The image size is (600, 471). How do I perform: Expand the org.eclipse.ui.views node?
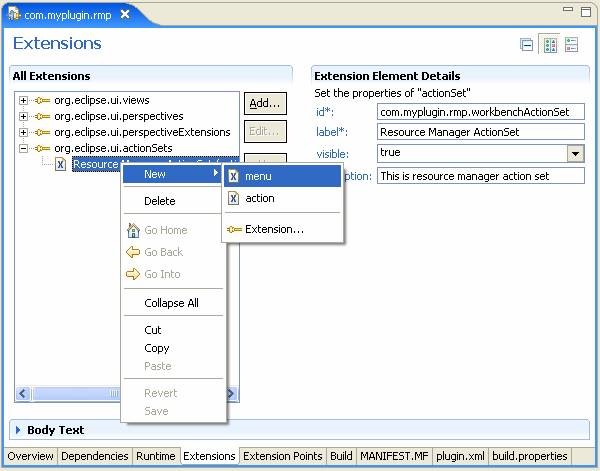click(x=23, y=100)
